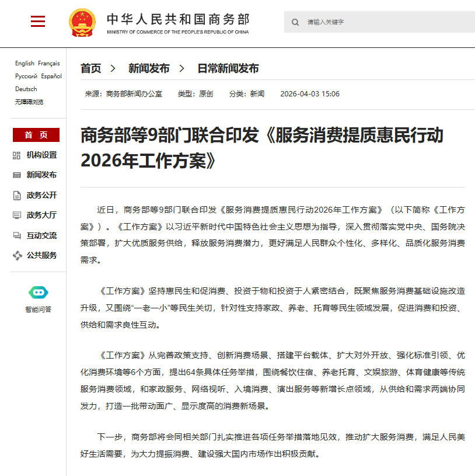
Task: Type in the keyword search field
Action: [x=385, y=22]
